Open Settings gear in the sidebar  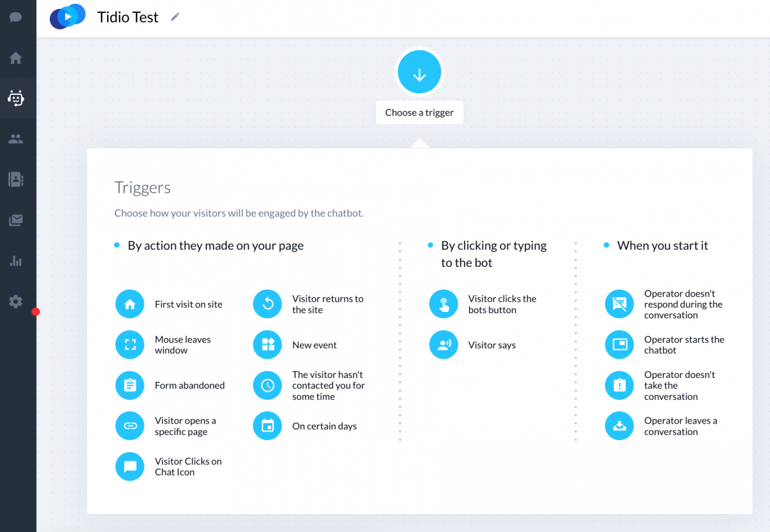pyautogui.click(x=16, y=302)
